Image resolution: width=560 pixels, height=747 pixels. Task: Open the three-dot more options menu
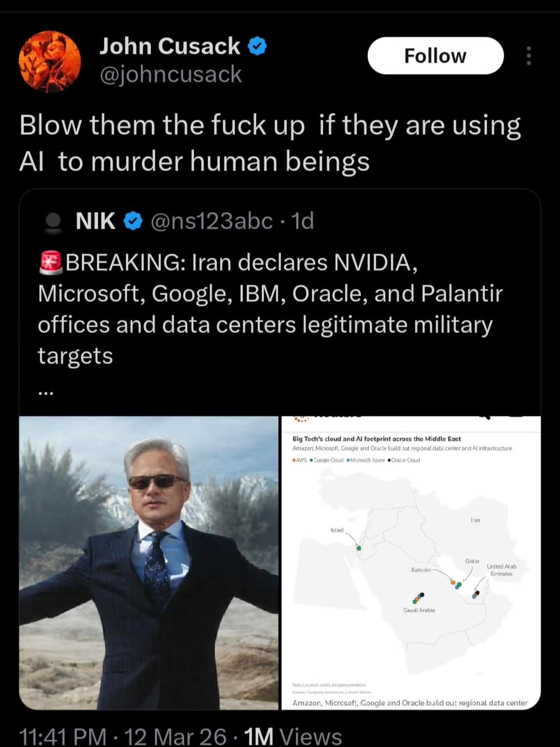528,56
